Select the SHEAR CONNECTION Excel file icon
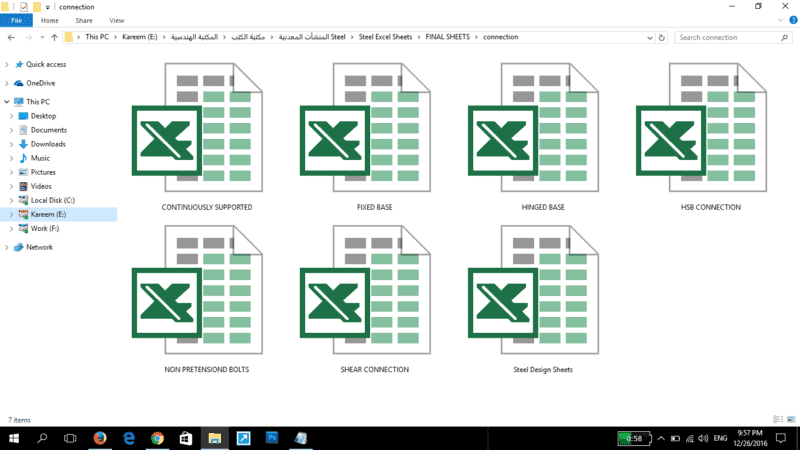The width and height of the screenshot is (800, 450). [x=365, y=289]
